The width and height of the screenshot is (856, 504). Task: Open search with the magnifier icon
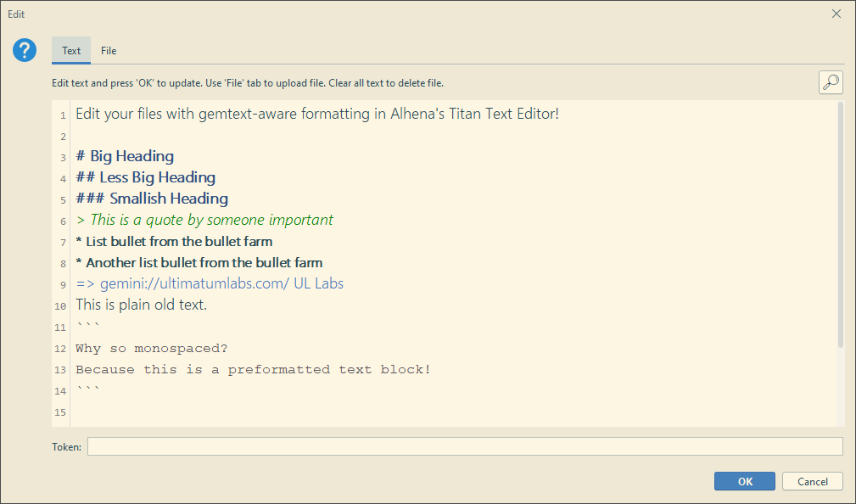(x=831, y=82)
